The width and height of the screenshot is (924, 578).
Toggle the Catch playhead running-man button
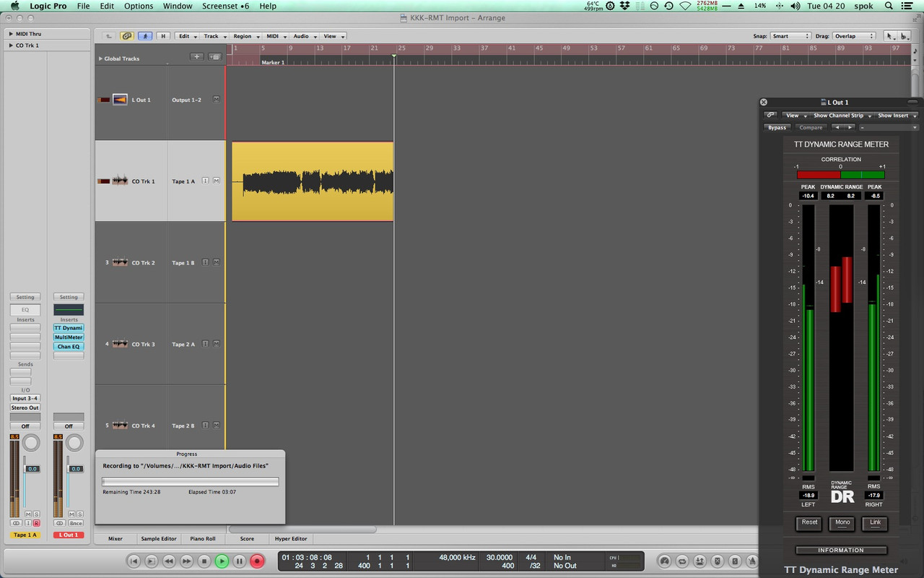(x=145, y=35)
